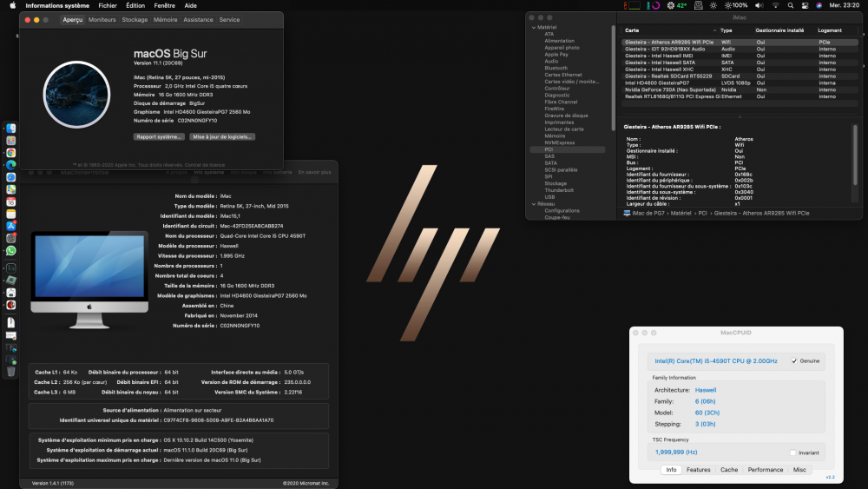The height and width of the screenshot is (489, 868).
Task: Collapse the Réseau section in sidebar
Action: pyautogui.click(x=534, y=204)
